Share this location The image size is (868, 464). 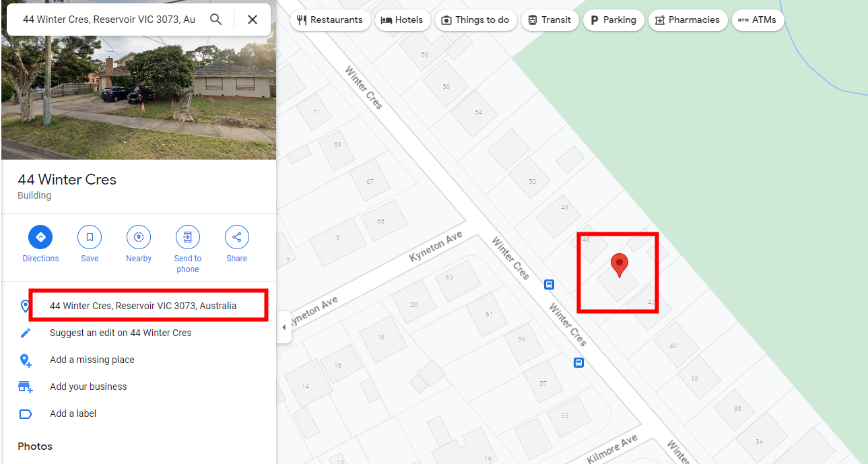[x=237, y=244]
